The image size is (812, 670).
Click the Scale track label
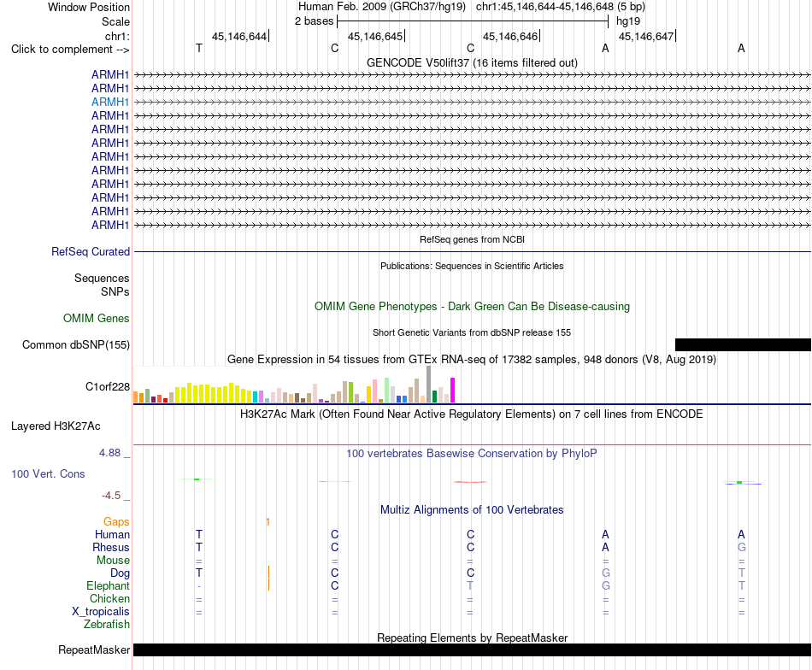pyautogui.click(x=115, y=21)
